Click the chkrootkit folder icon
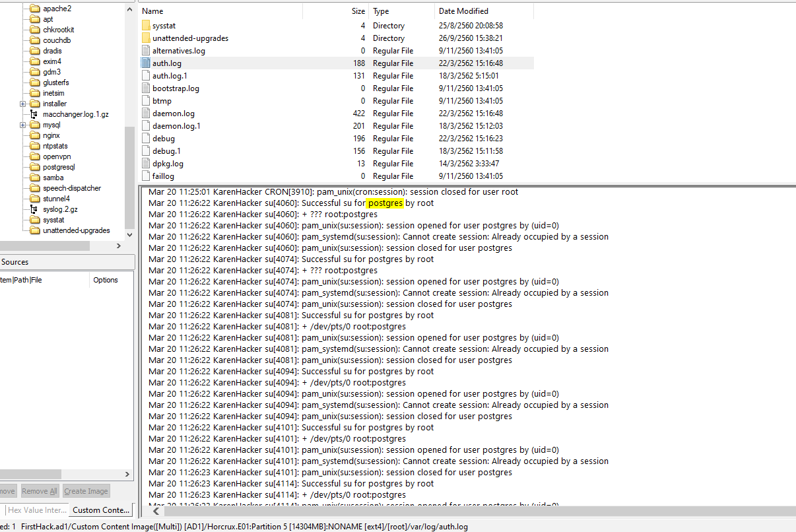 (35, 30)
